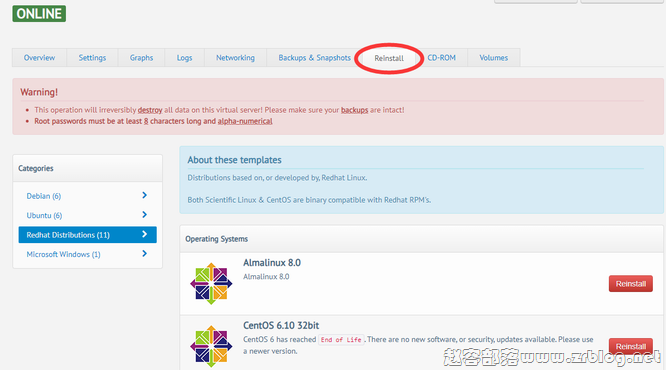The width and height of the screenshot is (666, 370).
Task: Select Redhat Distributions (11) category
Action: click(x=87, y=235)
